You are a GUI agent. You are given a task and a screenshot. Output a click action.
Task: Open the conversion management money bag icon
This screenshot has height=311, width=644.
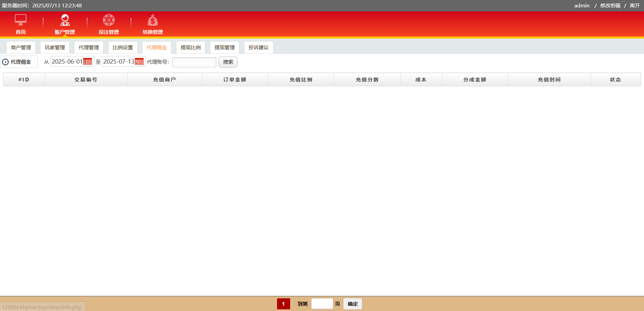153,21
